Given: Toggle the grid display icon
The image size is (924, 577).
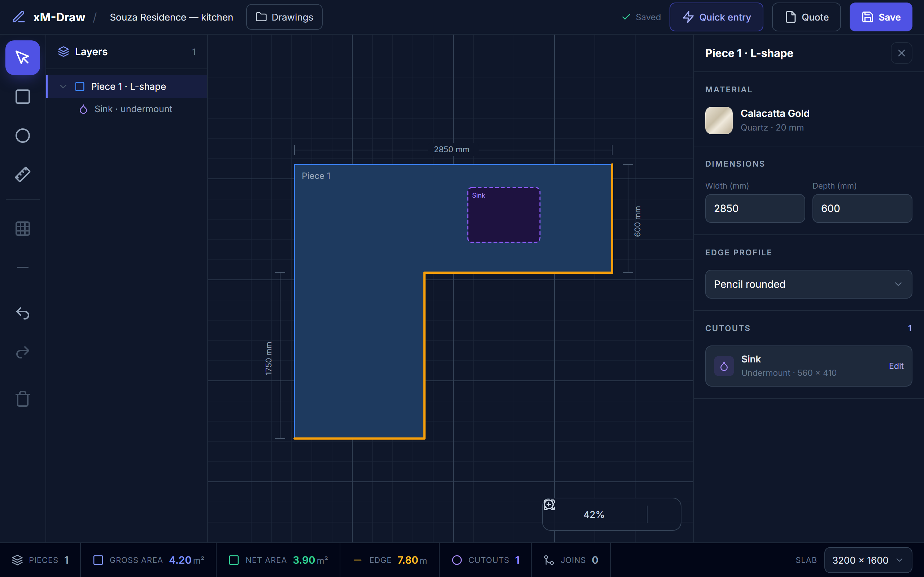Looking at the screenshot, I should 22,229.
